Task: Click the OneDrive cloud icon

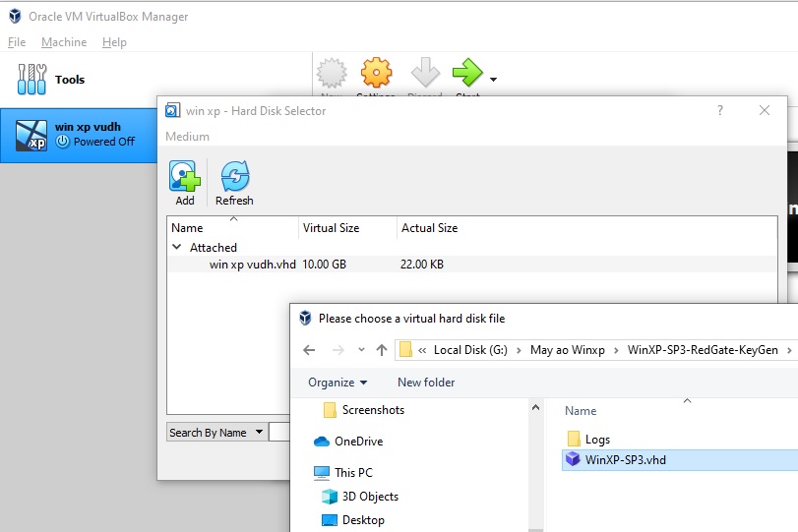Action: pyautogui.click(x=322, y=442)
